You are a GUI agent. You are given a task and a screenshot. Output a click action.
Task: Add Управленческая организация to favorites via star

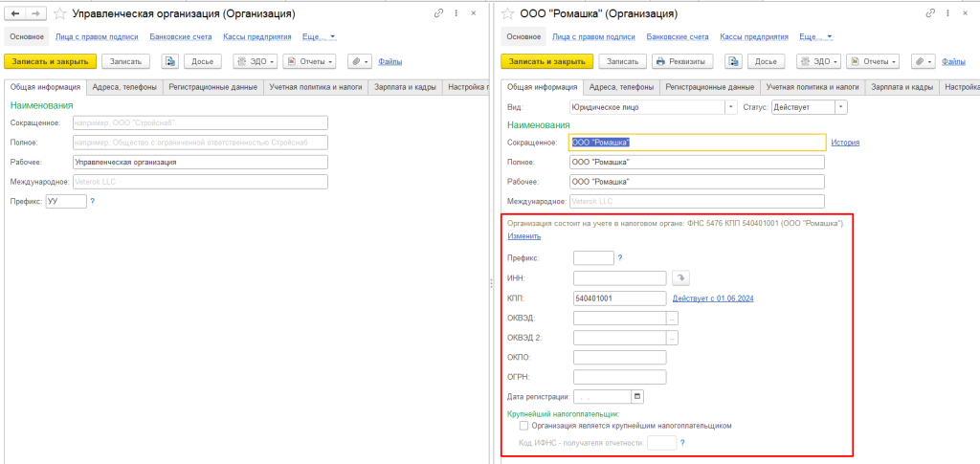(59, 14)
